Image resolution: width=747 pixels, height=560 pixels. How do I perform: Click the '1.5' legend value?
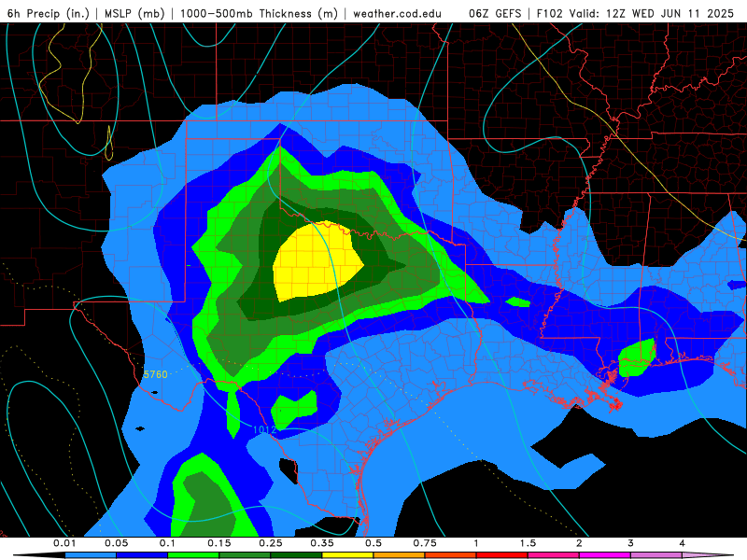tap(528, 543)
